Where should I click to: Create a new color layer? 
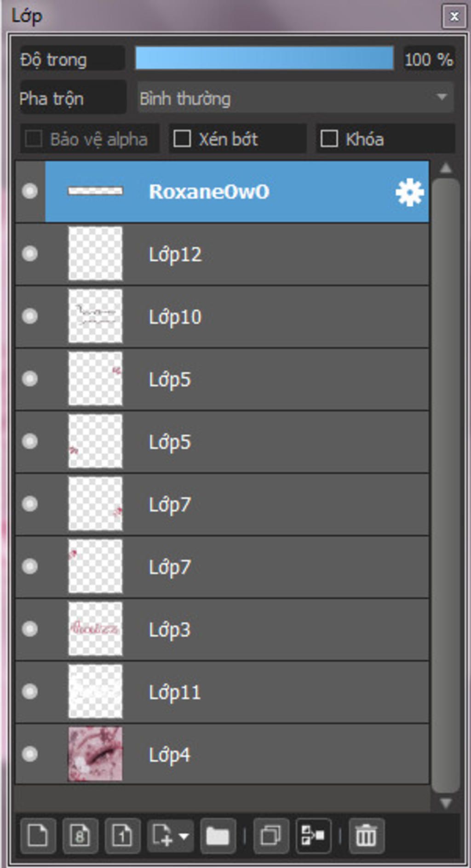[38, 835]
